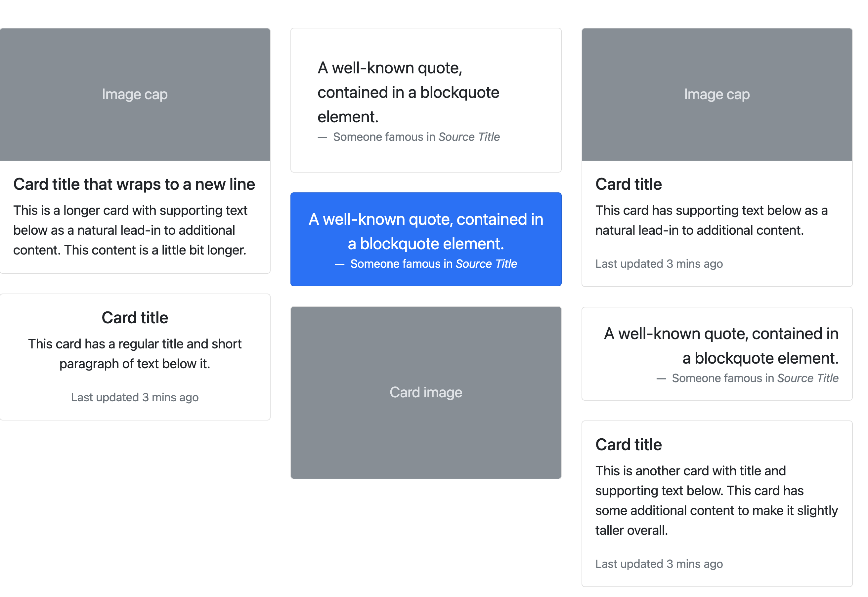868x597 pixels.
Task: Click the text about making card slightly taller
Action: click(x=716, y=500)
